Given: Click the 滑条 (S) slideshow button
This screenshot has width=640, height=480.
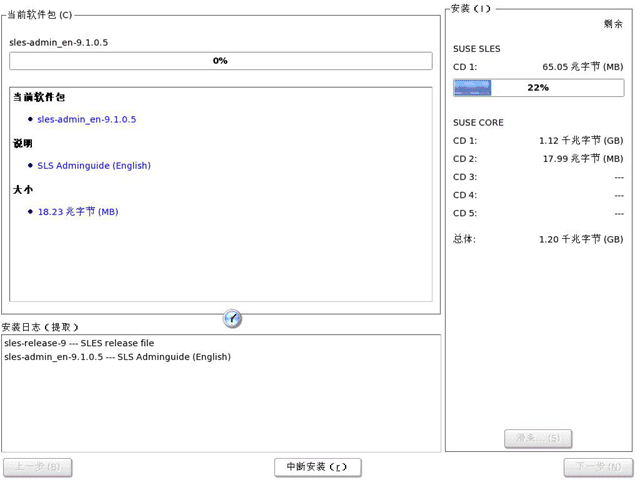Looking at the screenshot, I should tap(538, 438).
